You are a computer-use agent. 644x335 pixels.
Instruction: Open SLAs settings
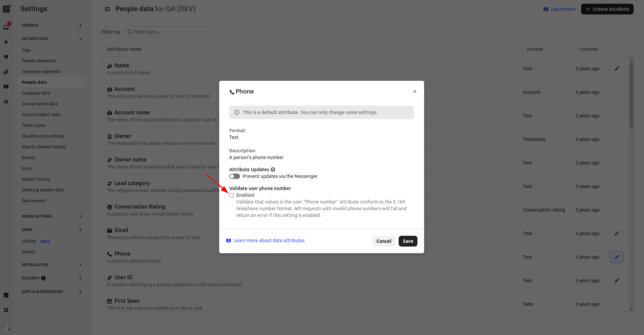click(x=27, y=168)
